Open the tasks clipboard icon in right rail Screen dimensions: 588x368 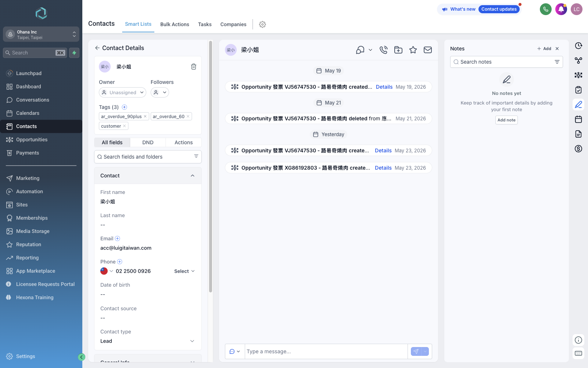coord(578,90)
